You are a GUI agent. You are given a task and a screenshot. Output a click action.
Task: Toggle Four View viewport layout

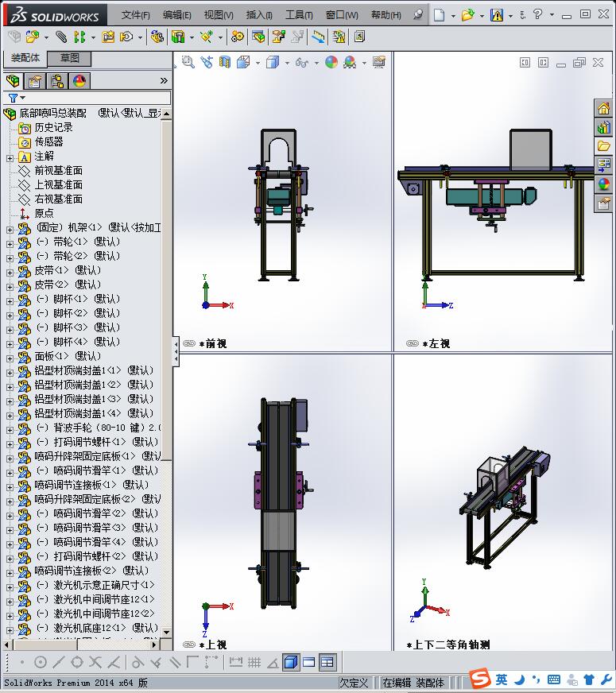click(327, 662)
